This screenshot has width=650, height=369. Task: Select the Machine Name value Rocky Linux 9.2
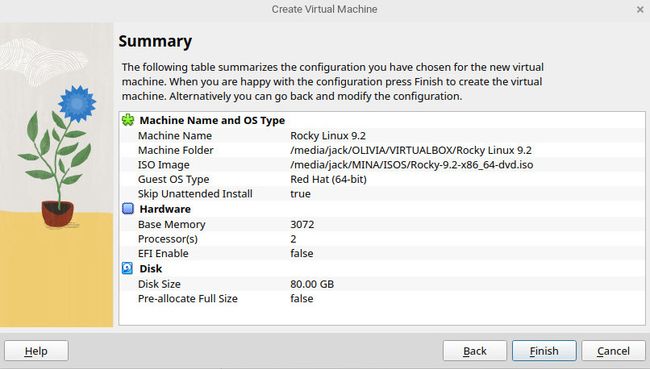pos(328,136)
